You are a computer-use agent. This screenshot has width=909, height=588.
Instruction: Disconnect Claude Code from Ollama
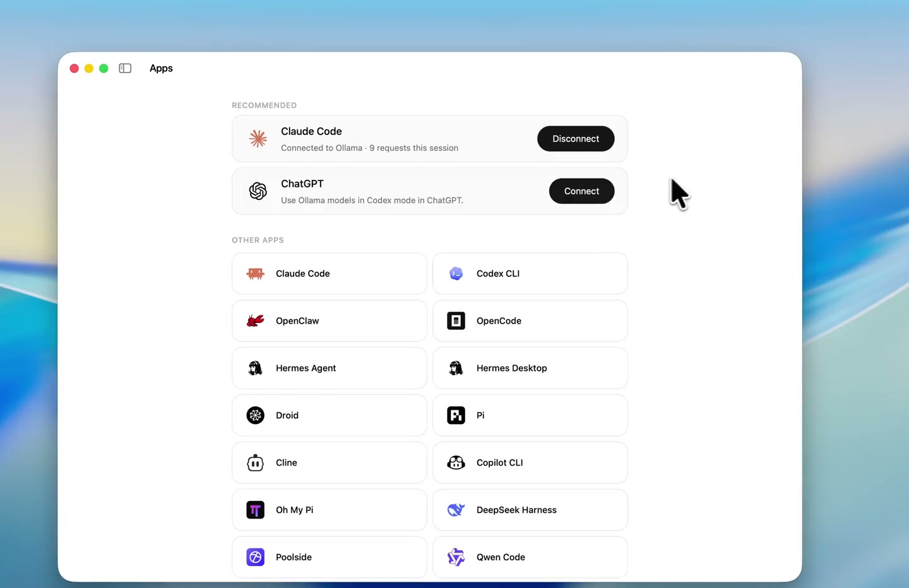pyautogui.click(x=576, y=139)
